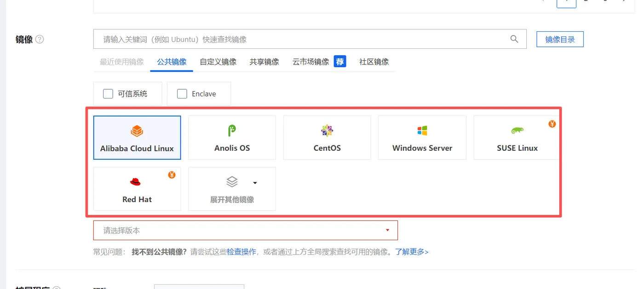The image size is (644, 289).
Task: Switch to the 社区镜像 tab
Action: (x=374, y=62)
